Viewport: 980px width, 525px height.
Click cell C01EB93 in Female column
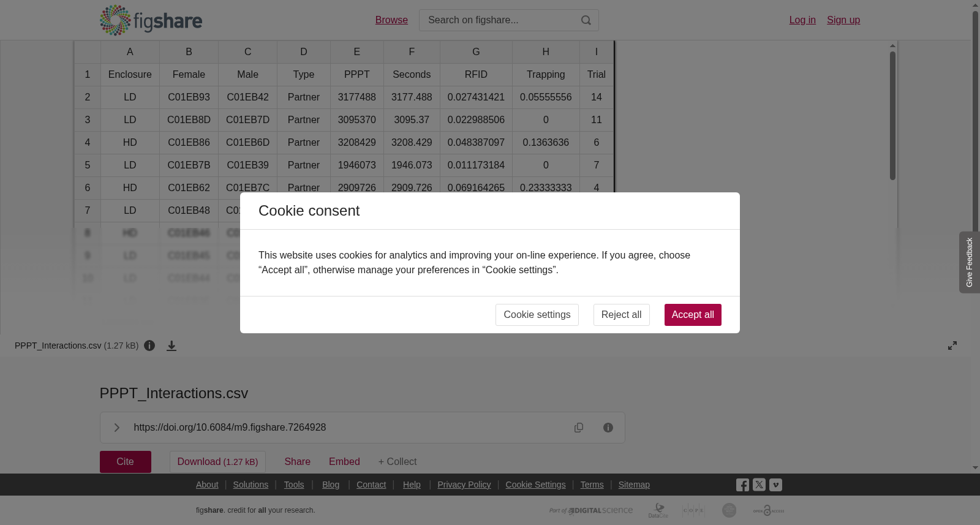click(189, 97)
